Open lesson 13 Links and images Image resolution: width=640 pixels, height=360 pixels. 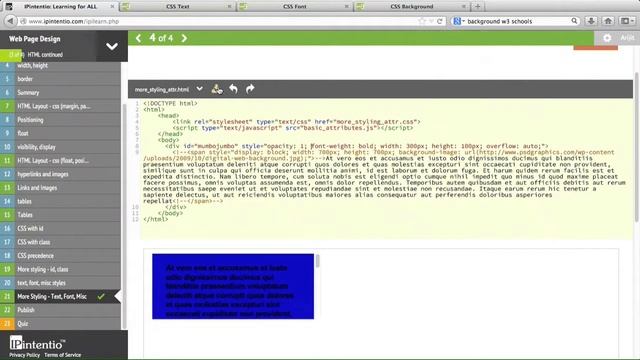tap(60, 188)
